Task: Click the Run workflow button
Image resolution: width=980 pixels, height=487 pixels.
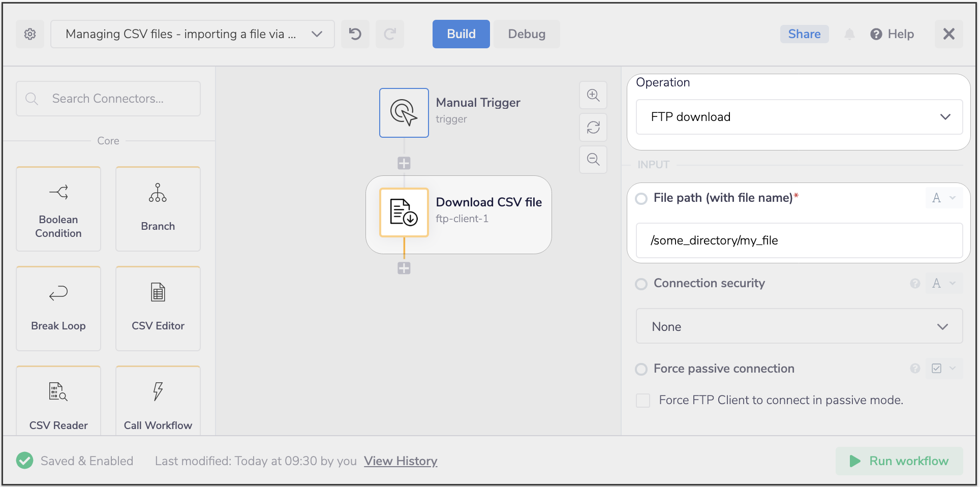Action: click(x=899, y=461)
